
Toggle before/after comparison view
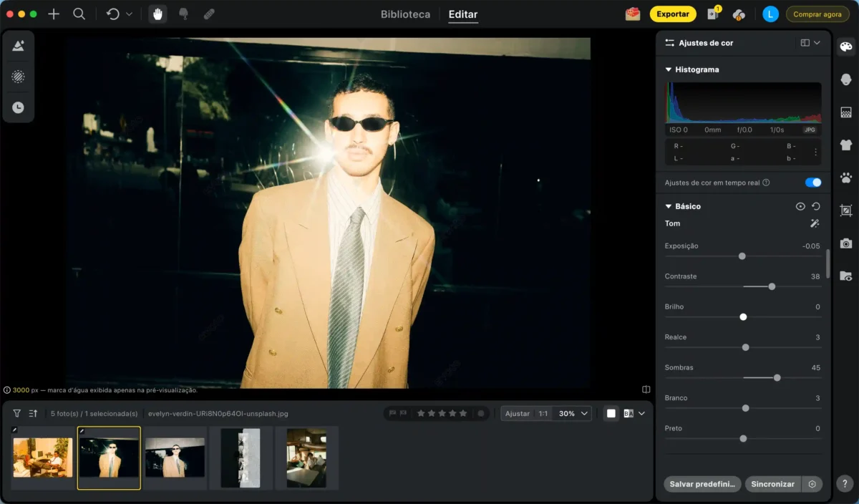(x=629, y=414)
